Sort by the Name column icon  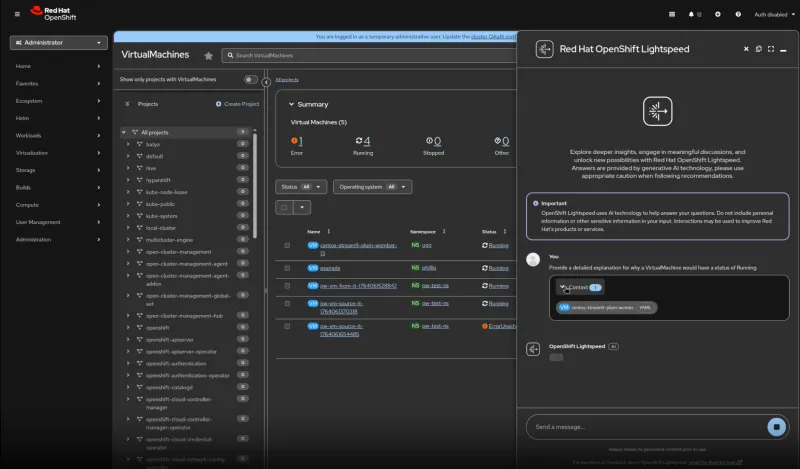pyautogui.click(x=329, y=232)
